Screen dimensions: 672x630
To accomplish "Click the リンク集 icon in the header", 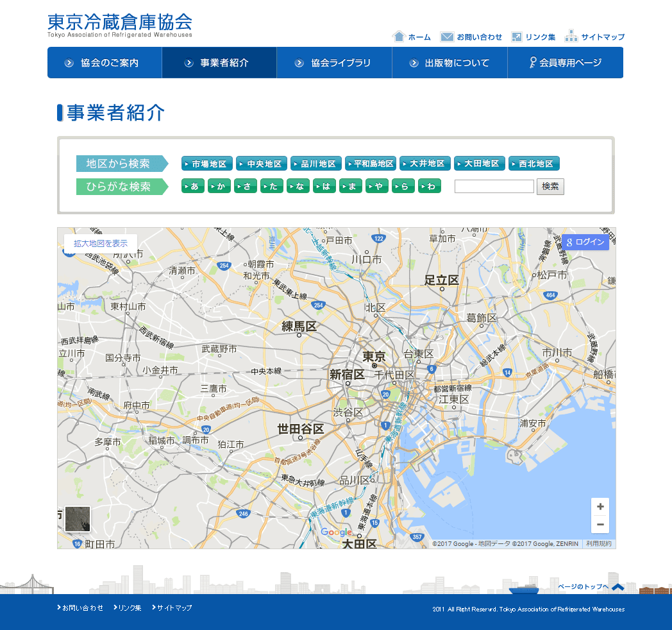I will 516,37.
